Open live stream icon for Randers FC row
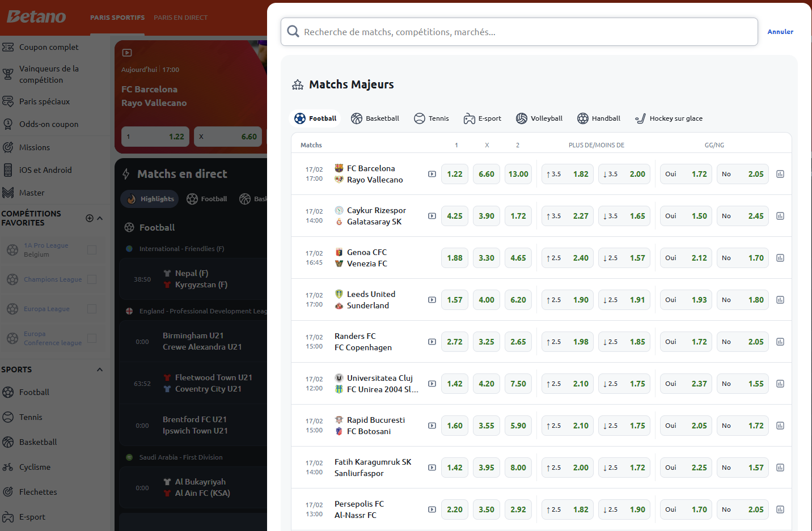The width and height of the screenshot is (812, 531). click(x=432, y=342)
